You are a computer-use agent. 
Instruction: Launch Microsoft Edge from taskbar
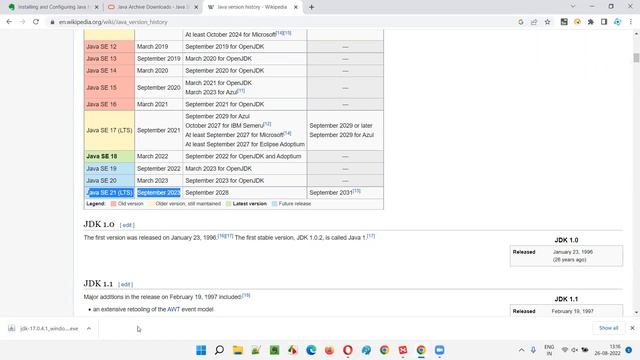point(311,350)
